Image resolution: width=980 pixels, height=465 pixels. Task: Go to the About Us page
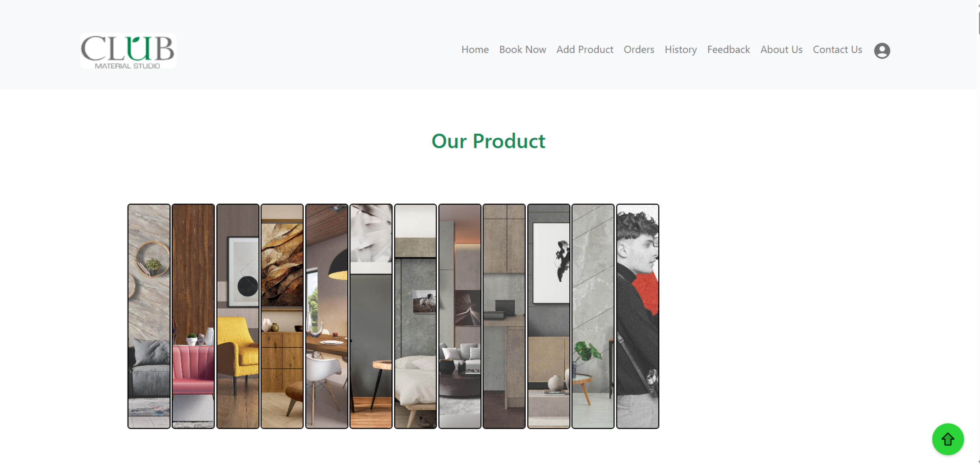[781, 49]
